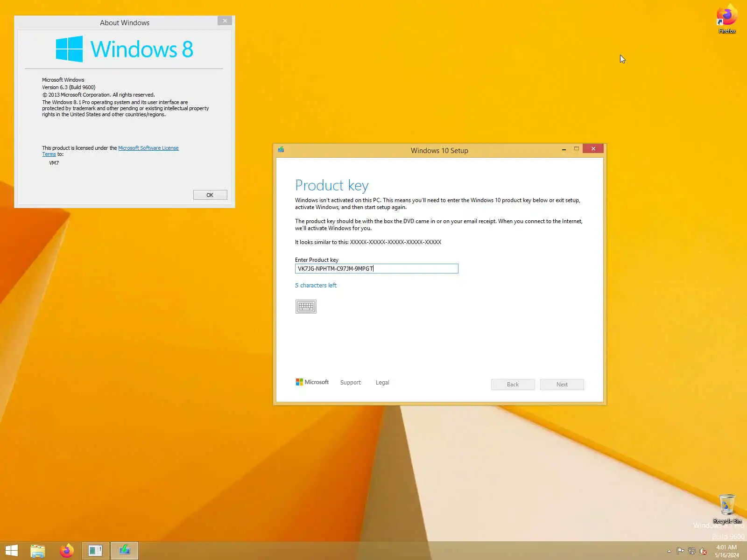The height and width of the screenshot is (560, 747).
Task: Close the About Windows dialog
Action: tap(225, 21)
